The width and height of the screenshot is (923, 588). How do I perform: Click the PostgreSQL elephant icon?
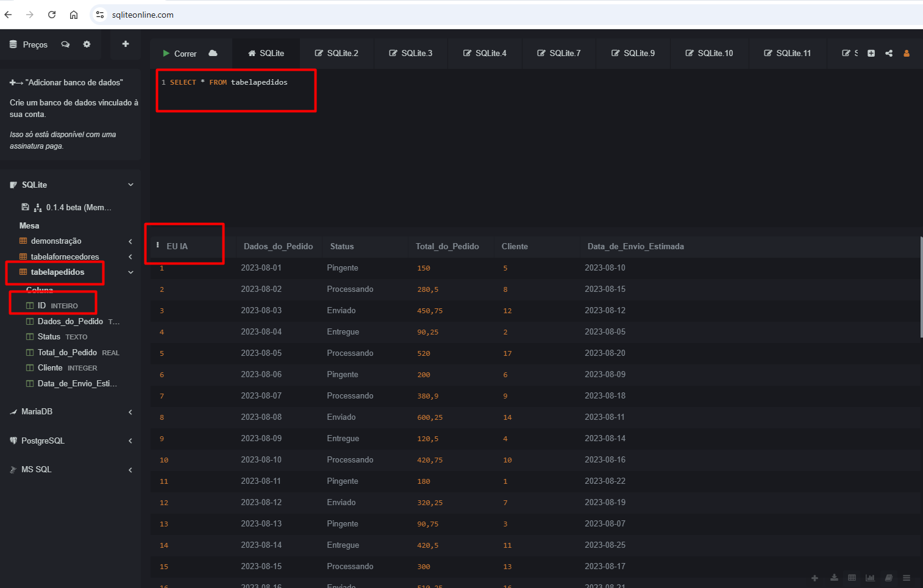pyautogui.click(x=13, y=441)
